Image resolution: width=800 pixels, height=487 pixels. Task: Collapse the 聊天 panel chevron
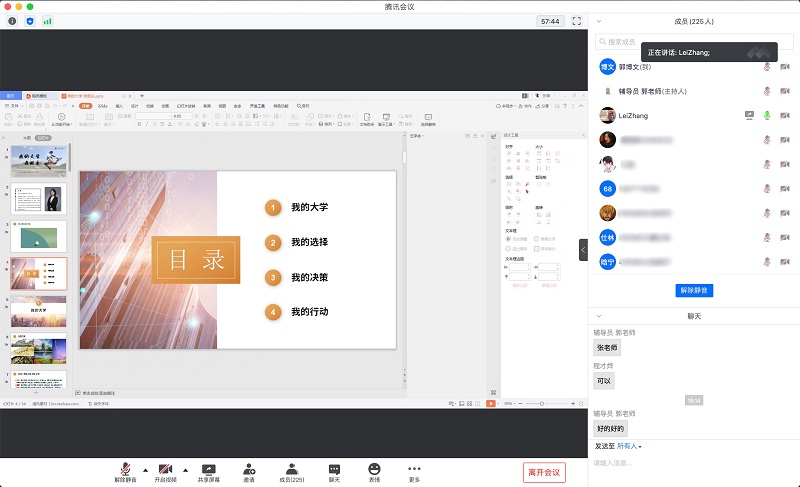[600, 315]
